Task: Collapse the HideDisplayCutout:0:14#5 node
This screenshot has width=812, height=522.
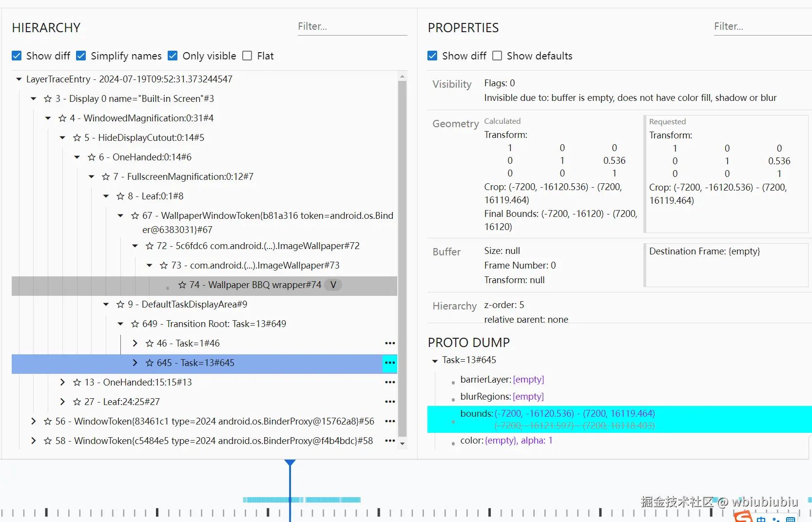Action: [62, 137]
